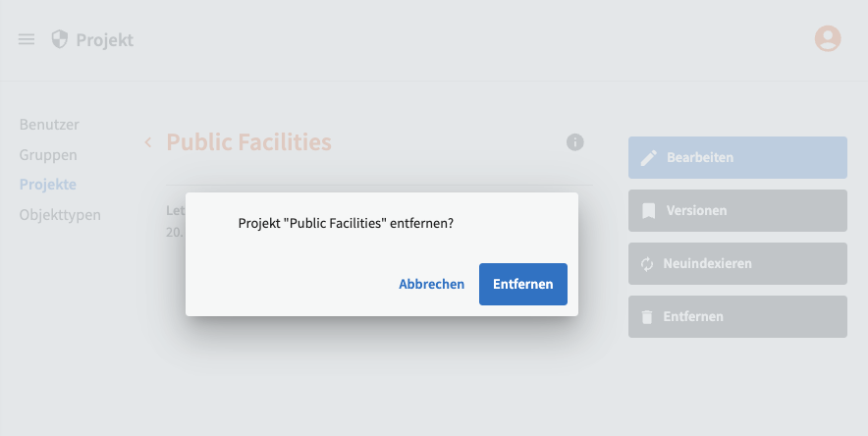Click the trash icon in side panel

pyautogui.click(x=646, y=316)
